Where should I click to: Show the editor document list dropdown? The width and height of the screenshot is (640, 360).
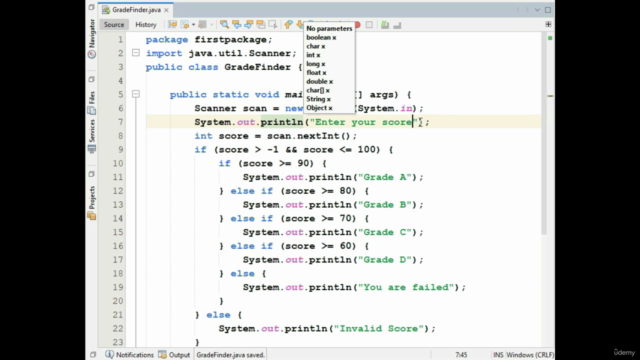pos(537,10)
